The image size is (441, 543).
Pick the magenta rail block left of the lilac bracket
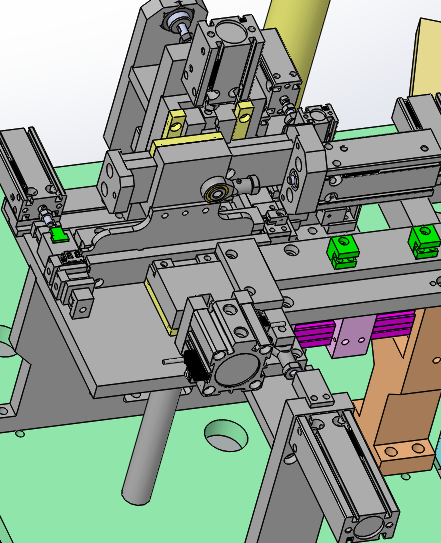(x=314, y=334)
